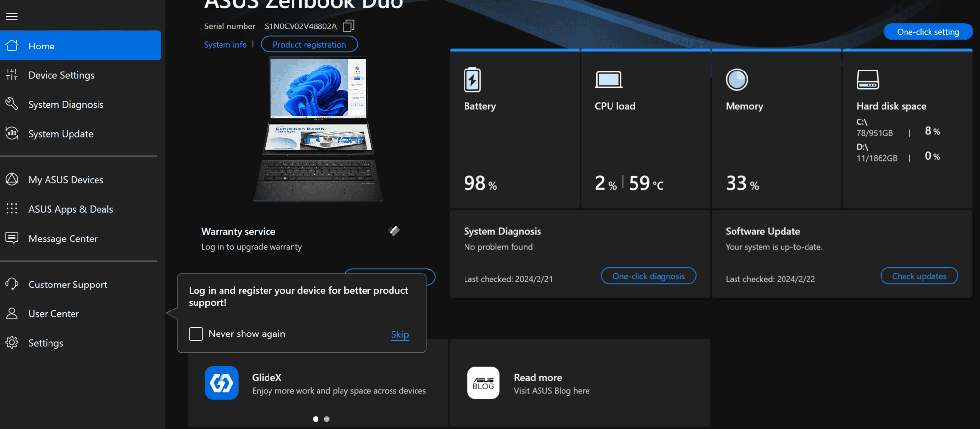The height and width of the screenshot is (429, 980).
Task: Click the System Diagnosis wrench icon
Action: (x=12, y=104)
